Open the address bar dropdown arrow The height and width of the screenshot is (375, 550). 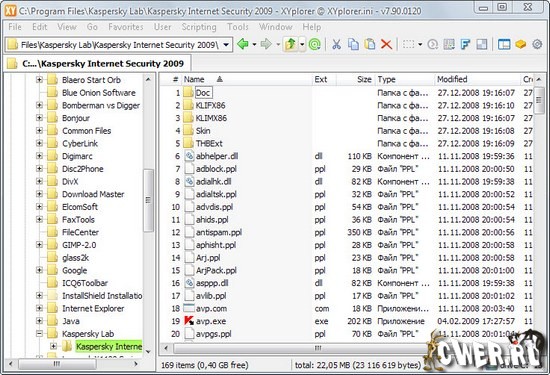[x=226, y=45]
